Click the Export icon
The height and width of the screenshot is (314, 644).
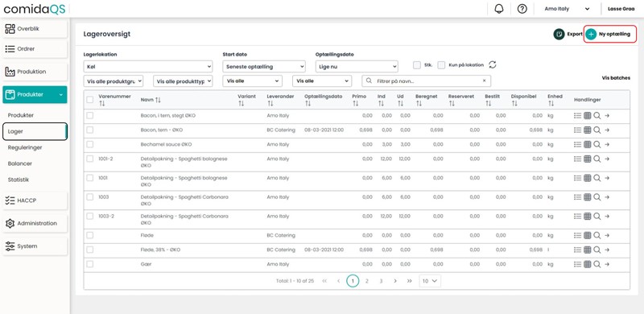click(559, 34)
